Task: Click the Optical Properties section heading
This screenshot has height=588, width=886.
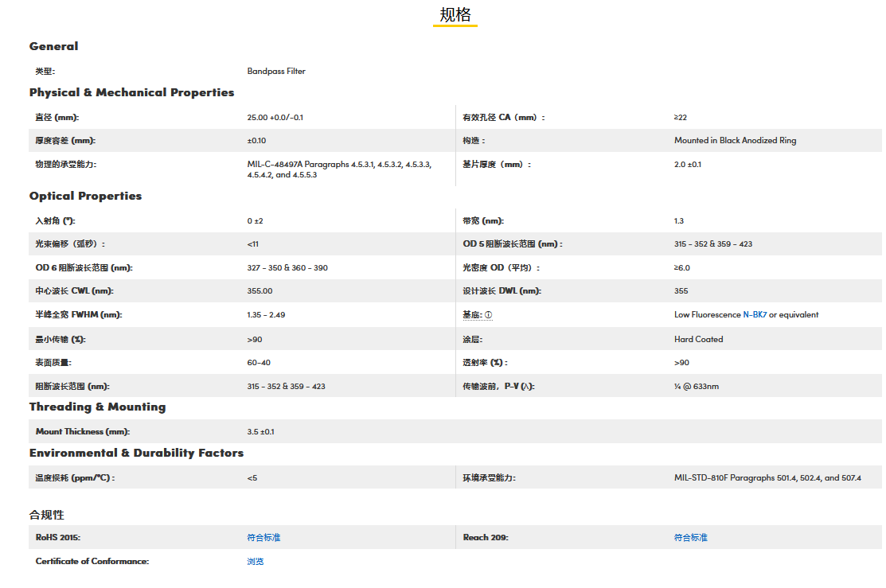Action: pyautogui.click(x=85, y=196)
